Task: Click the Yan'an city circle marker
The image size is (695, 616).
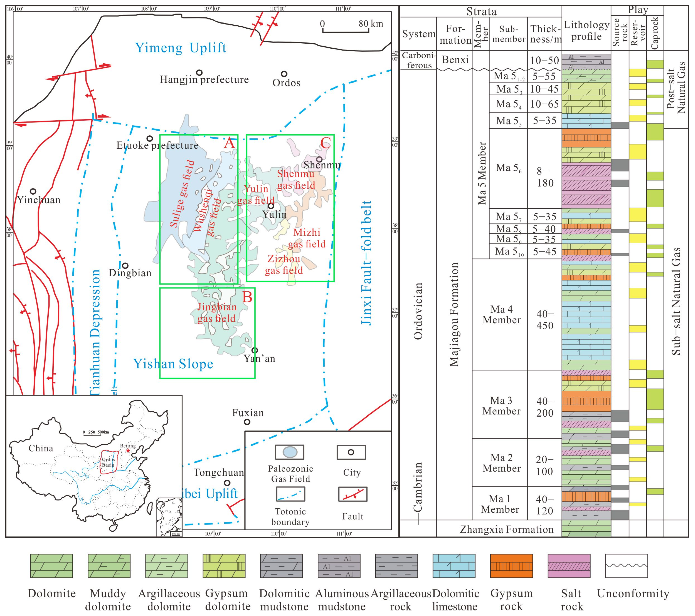Action: 254,350
